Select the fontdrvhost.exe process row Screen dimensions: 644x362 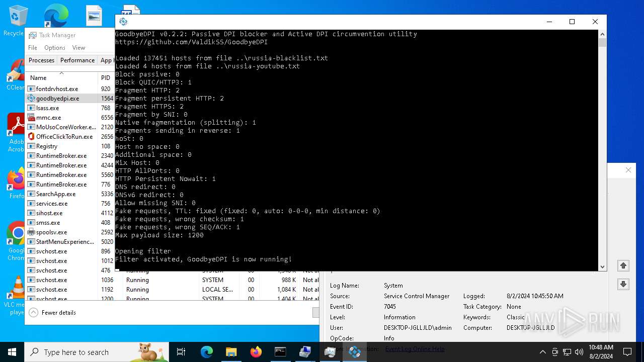70,89
